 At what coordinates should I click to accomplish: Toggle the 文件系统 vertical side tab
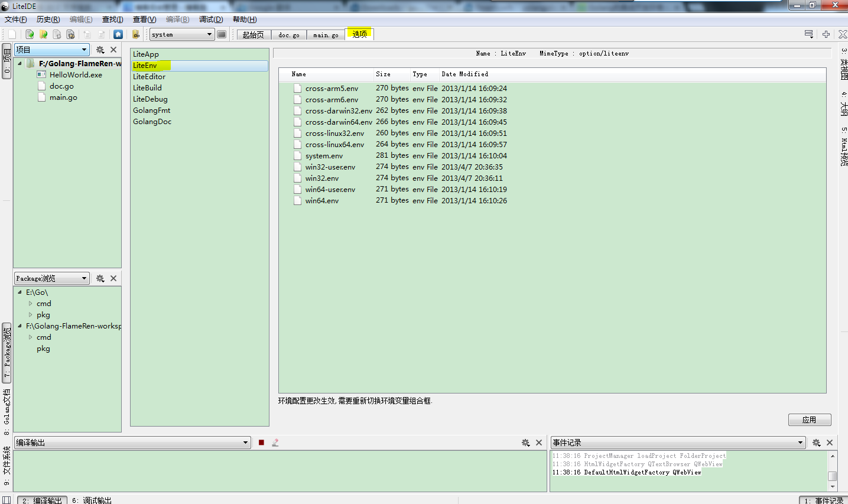tap(7, 466)
